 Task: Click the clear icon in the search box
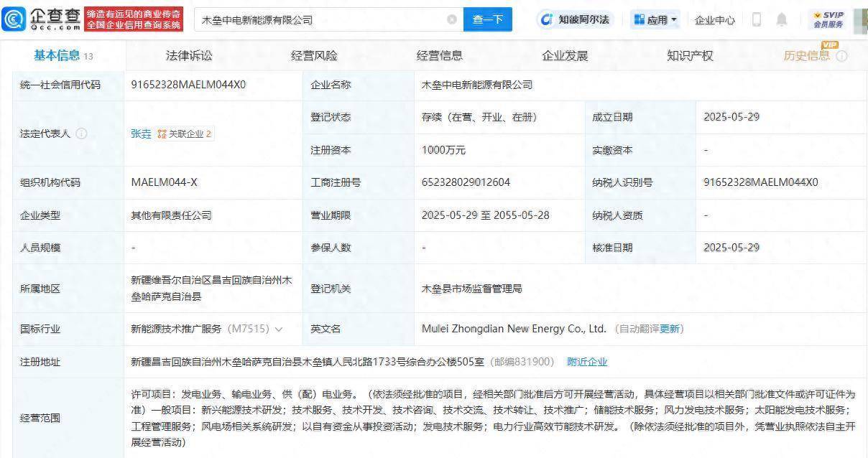[x=452, y=20]
